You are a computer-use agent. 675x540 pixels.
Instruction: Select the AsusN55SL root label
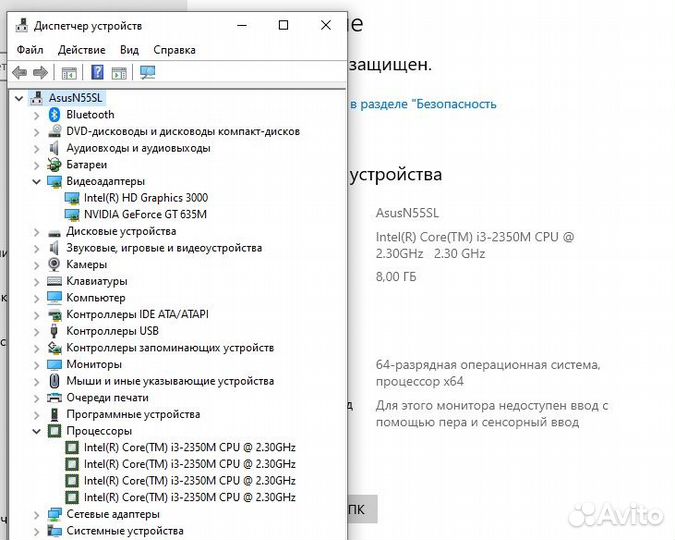(75, 98)
